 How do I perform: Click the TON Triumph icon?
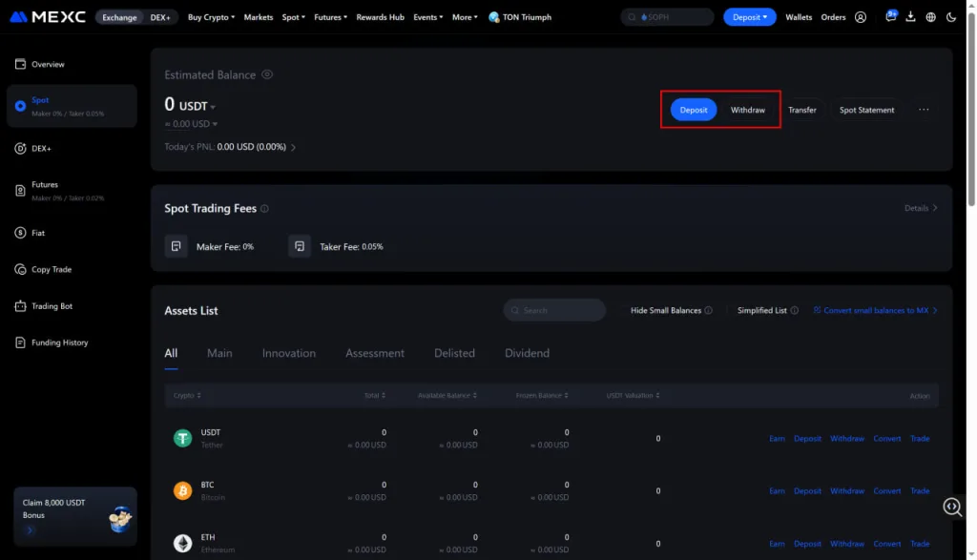click(x=494, y=17)
